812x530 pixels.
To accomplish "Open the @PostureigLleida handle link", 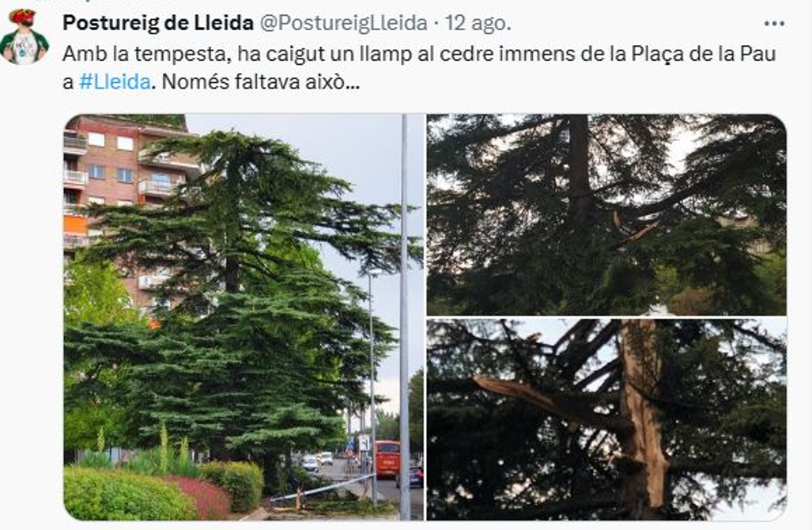I will coord(343,23).
